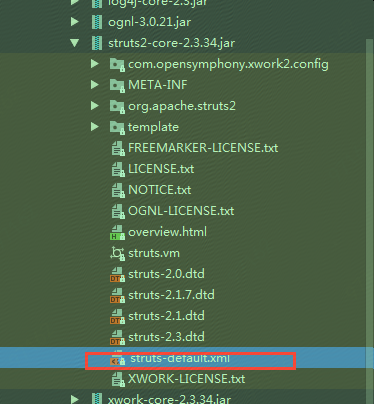Select XWORK-LICENSE.txt file name
Image resolution: width=374 pixels, height=404 pixels.
(x=187, y=379)
